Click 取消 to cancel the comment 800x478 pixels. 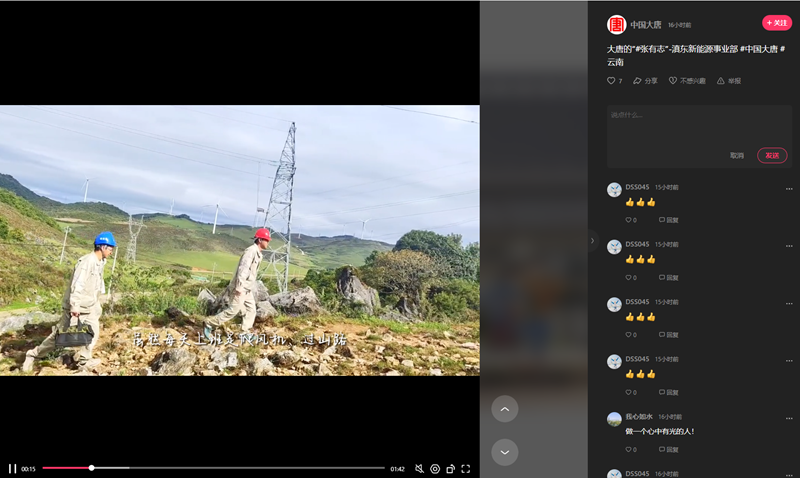[737, 155]
